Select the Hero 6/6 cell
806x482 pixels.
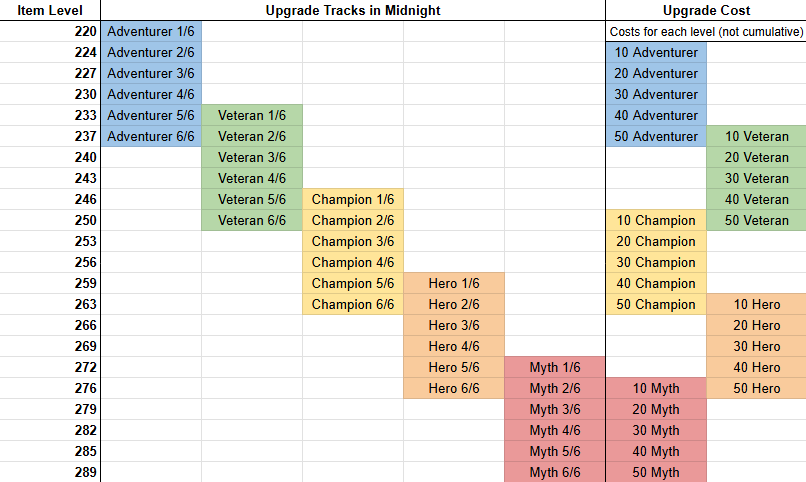[x=454, y=388]
